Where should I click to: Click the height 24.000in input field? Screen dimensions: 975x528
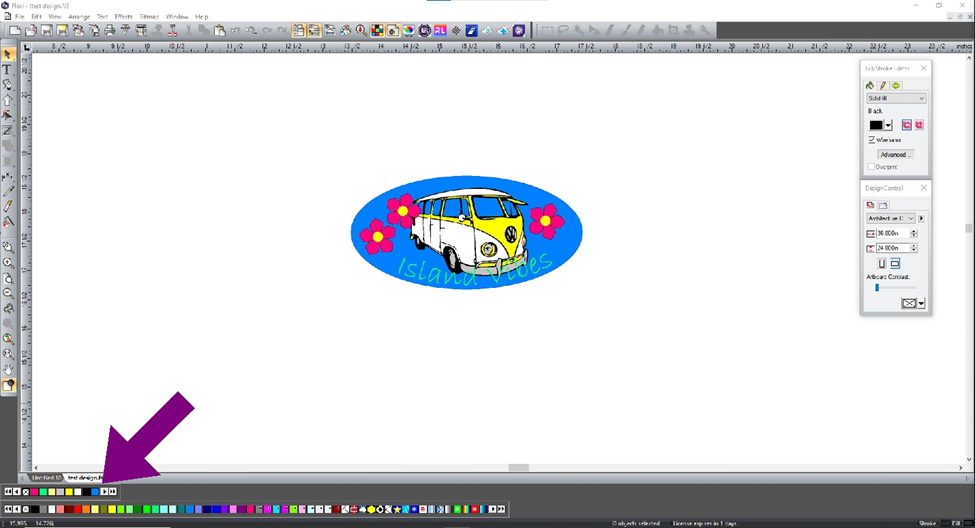[x=892, y=248]
